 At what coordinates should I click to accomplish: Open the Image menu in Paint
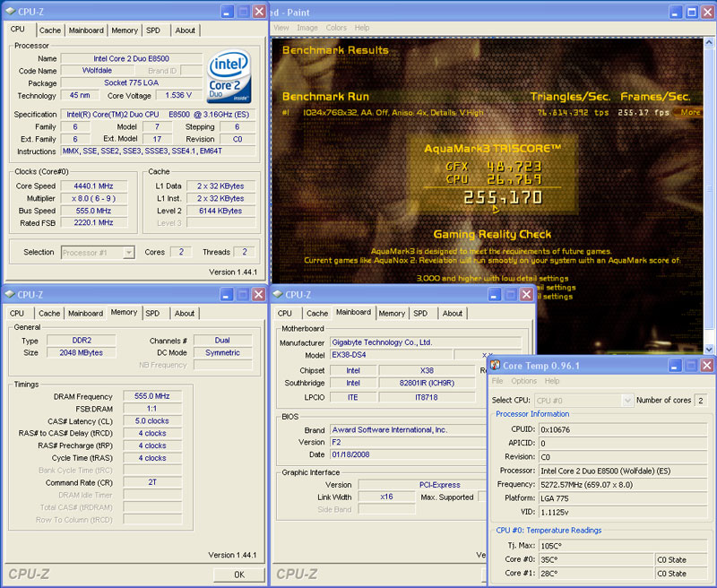click(x=307, y=28)
